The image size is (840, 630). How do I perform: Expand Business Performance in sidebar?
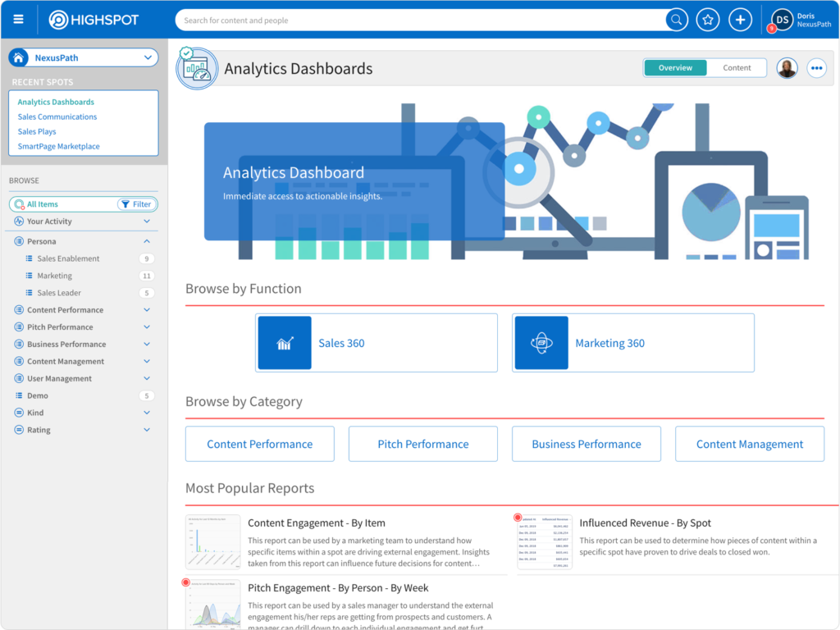147,344
